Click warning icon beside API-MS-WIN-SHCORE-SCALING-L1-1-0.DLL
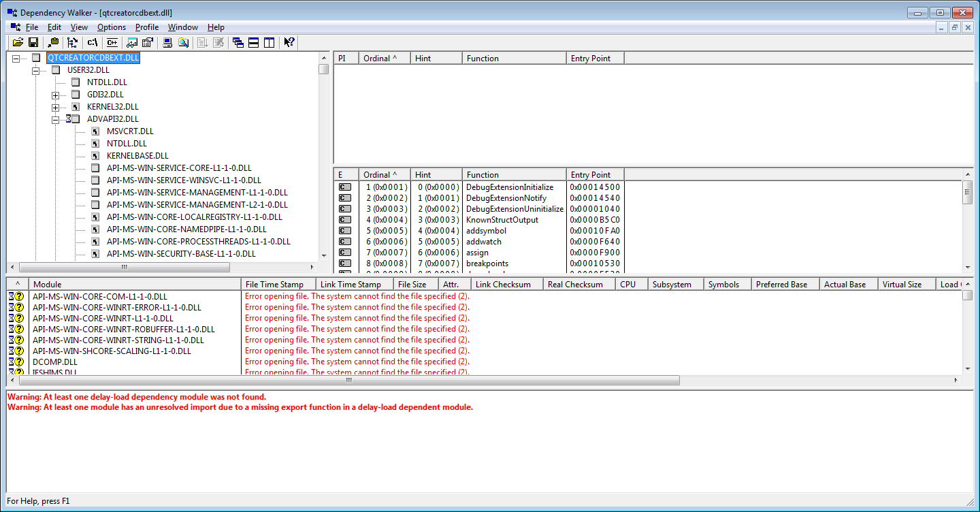The height and width of the screenshot is (512, 980). [x=16, y=351]
